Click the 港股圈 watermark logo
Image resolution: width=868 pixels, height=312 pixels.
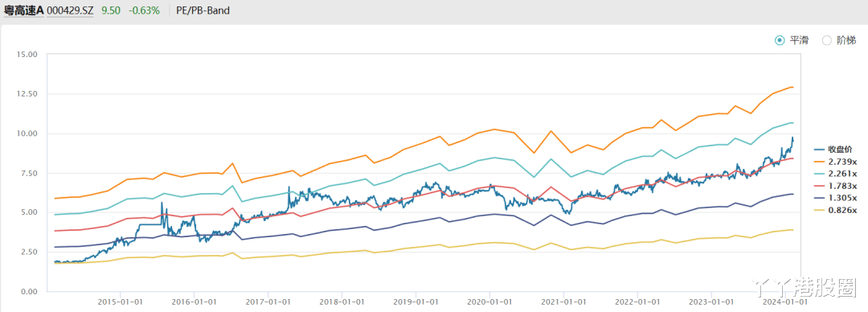click(805, 288)
